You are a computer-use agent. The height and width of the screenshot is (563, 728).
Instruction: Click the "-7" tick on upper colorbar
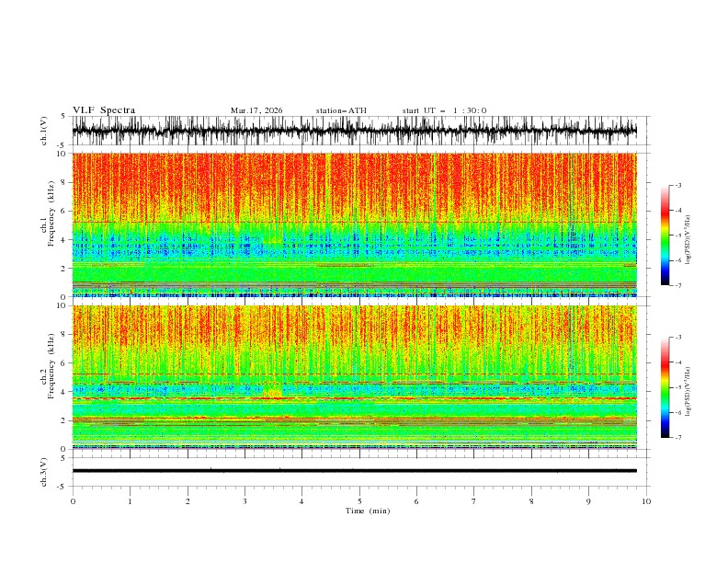point(677,285)
